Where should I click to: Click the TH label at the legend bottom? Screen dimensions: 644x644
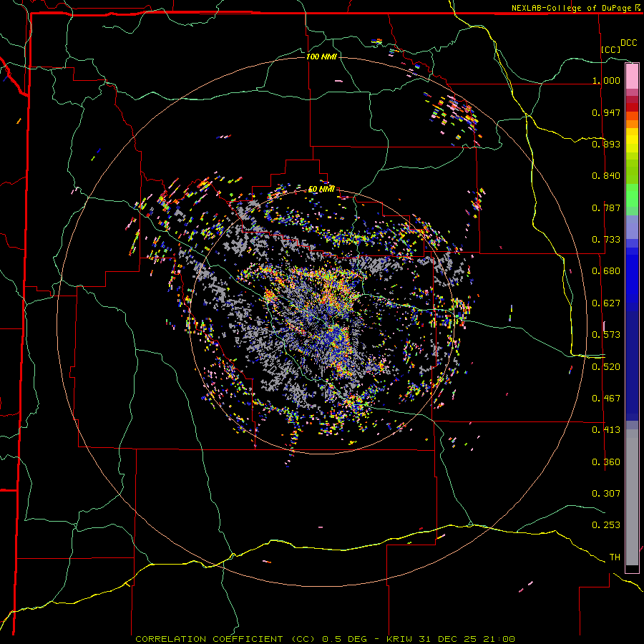click(x=615, y=557)
